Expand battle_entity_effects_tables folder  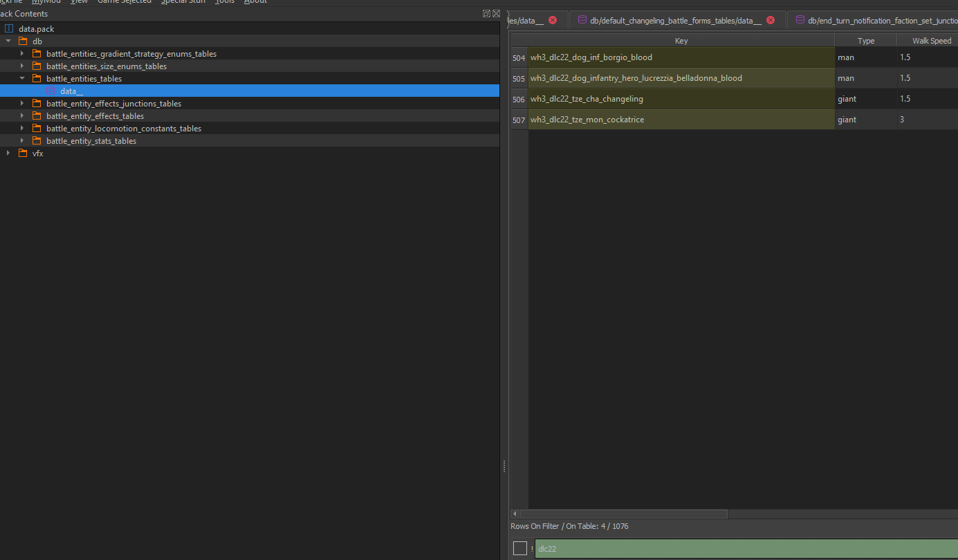click(x=22, y=116)
